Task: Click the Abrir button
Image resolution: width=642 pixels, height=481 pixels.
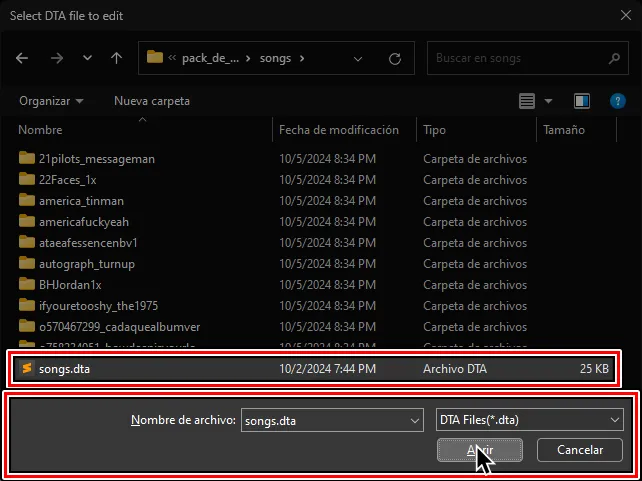Action: (480, 450)
